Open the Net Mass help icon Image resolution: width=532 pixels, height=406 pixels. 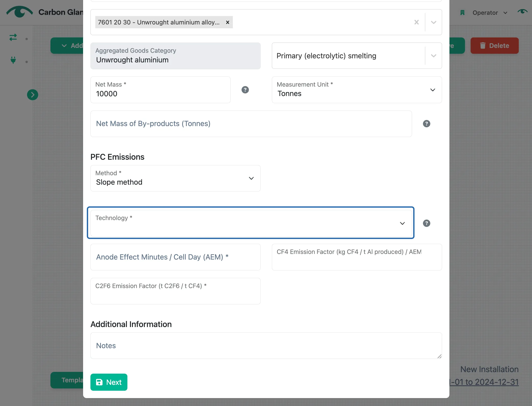245,90
